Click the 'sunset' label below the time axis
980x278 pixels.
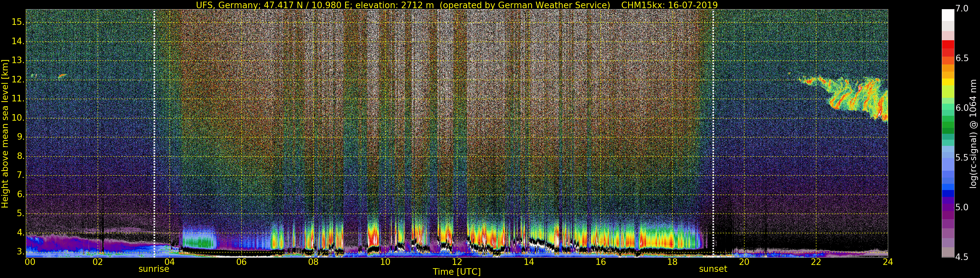click(x=713, y=269)
